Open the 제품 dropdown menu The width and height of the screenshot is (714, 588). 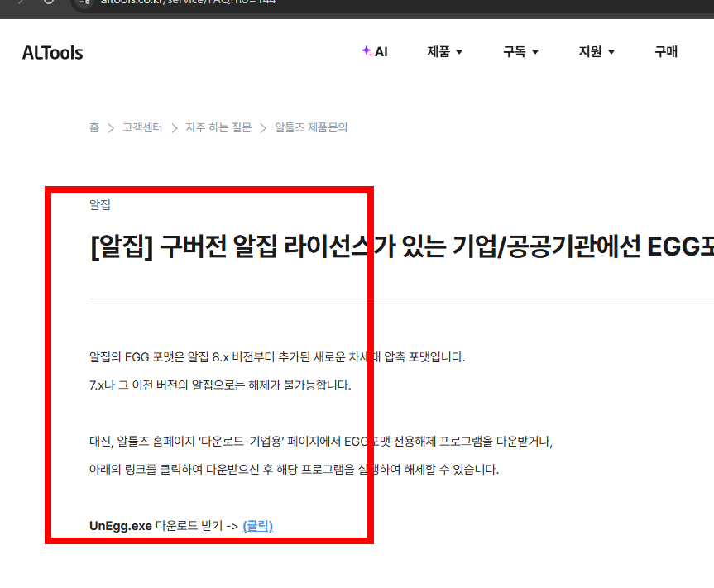click(x=444, y=51)
